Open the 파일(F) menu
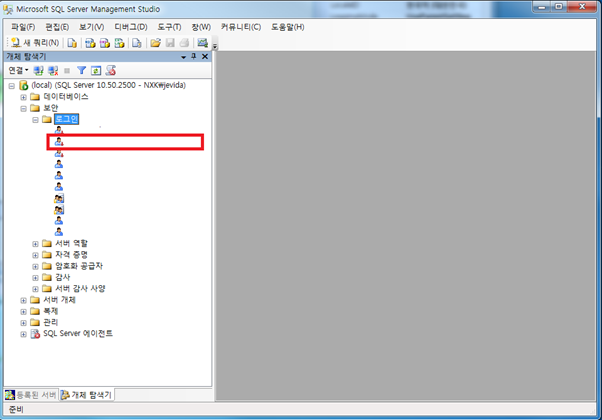This screenshot has width=602, height=420. pyautogui.click(x=23, y=27)
